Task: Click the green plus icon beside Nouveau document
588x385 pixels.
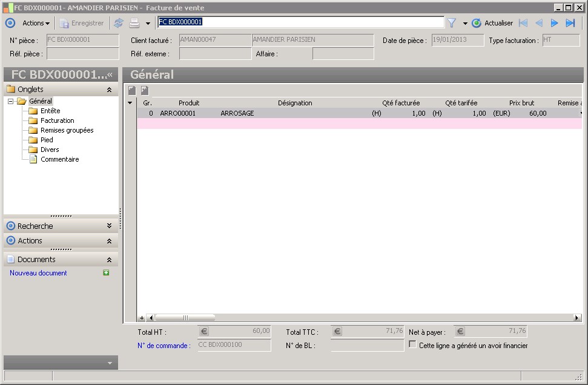Action: 106,273
